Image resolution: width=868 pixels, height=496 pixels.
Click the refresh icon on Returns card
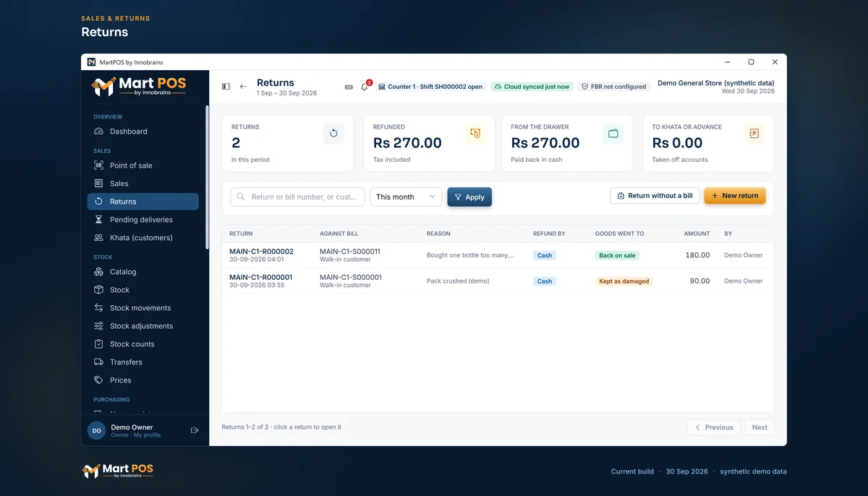click(x=333, y=133)
